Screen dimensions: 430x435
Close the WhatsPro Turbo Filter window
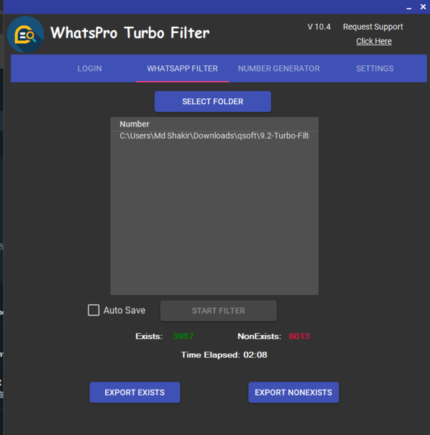pyautogui.click(x=423, y=7)
